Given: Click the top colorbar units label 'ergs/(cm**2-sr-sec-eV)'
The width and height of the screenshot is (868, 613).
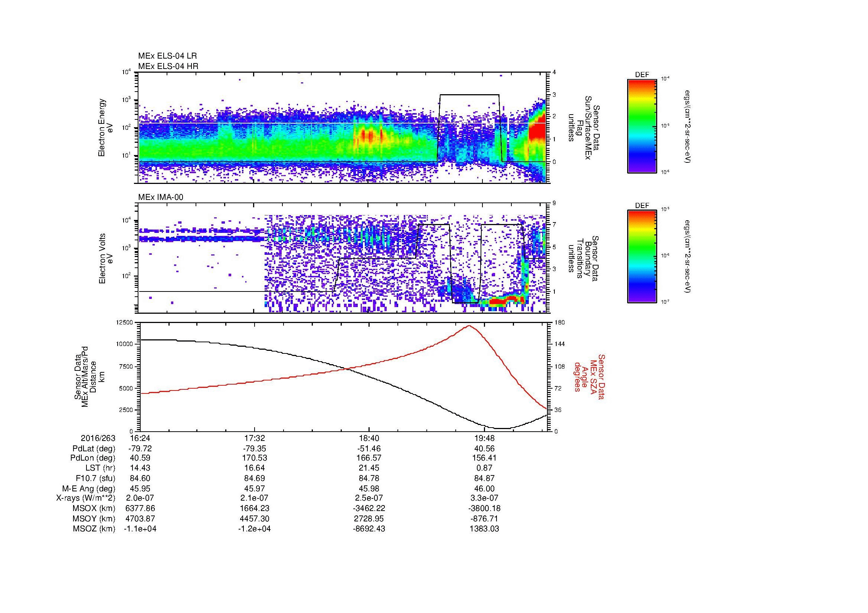Looking at the screenshot, I should (688, 126).
